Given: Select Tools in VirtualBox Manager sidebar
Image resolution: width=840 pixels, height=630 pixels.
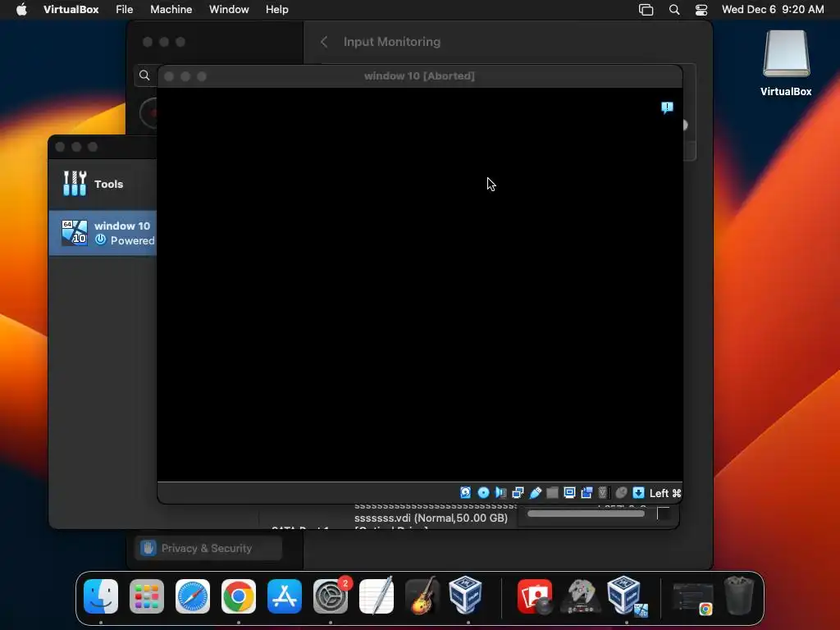Looking at the screenshot, I should click(x=103, y=184).
